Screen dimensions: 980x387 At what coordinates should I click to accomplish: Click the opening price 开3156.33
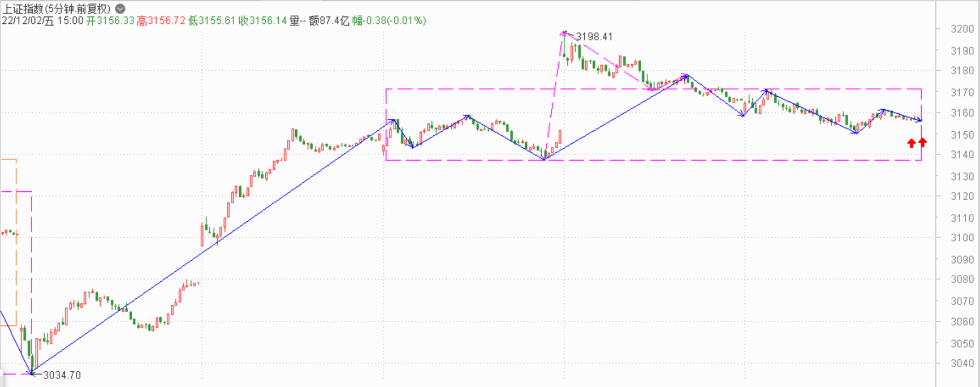(110, 21)
